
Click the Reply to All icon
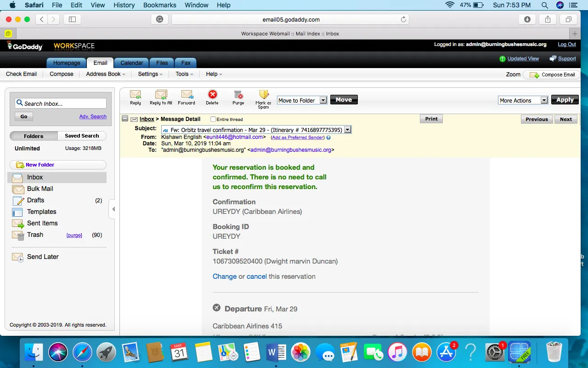[161, 95]
